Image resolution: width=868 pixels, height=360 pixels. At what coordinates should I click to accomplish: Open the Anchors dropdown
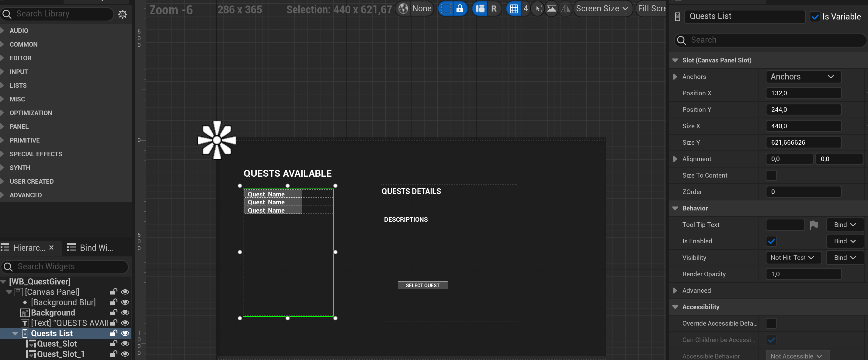803,76
